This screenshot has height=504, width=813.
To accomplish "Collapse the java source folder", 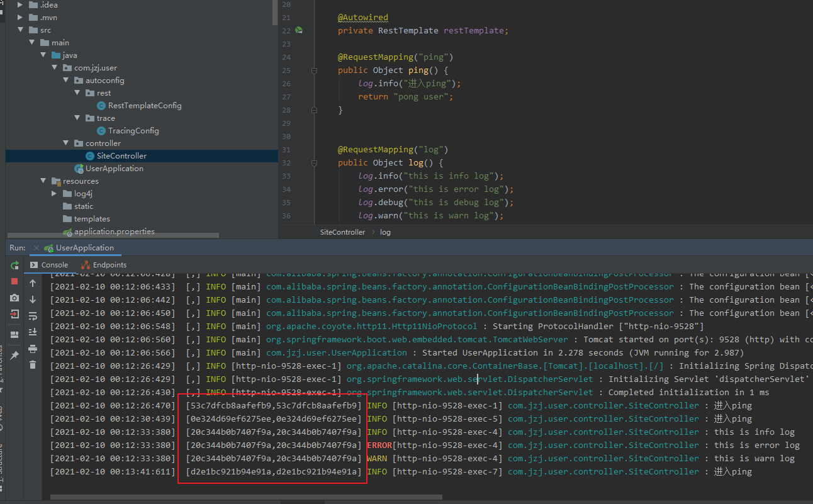I will point(43,55).
